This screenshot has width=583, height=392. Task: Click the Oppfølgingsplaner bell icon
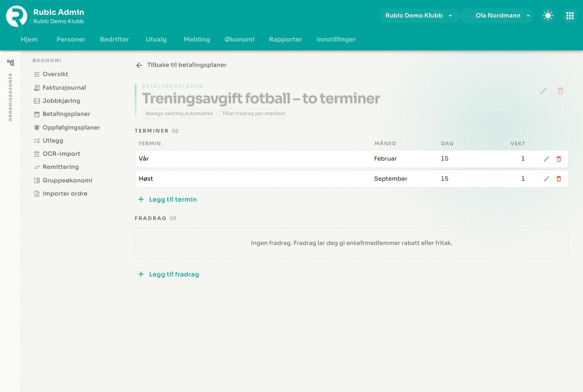point(37,128)
